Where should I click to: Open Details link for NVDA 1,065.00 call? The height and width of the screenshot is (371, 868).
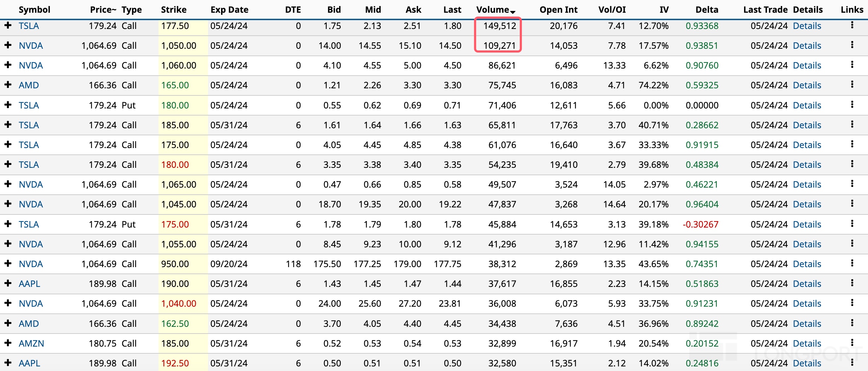pyautogui.click(x=807, y=184)
